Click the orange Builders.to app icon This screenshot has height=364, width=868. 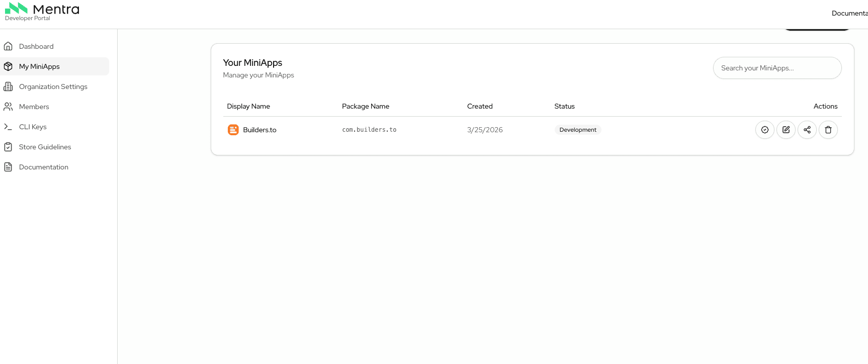click(233, 130)
